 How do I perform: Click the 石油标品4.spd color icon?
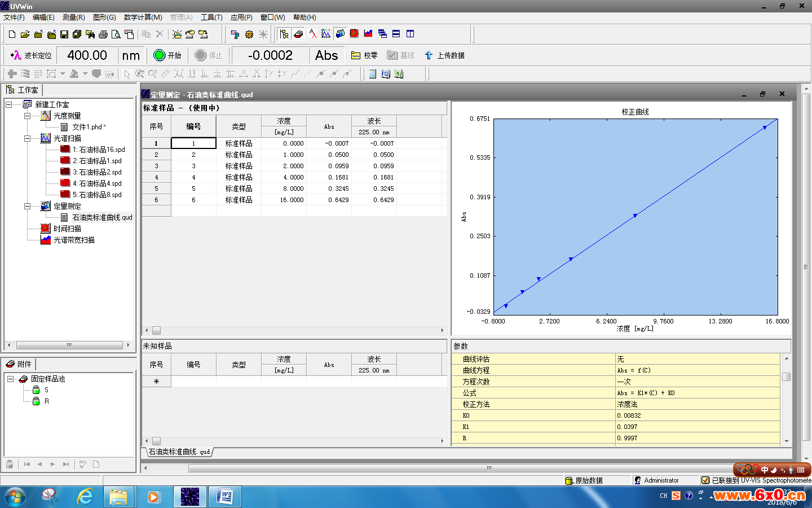click(x=65, y=183)
